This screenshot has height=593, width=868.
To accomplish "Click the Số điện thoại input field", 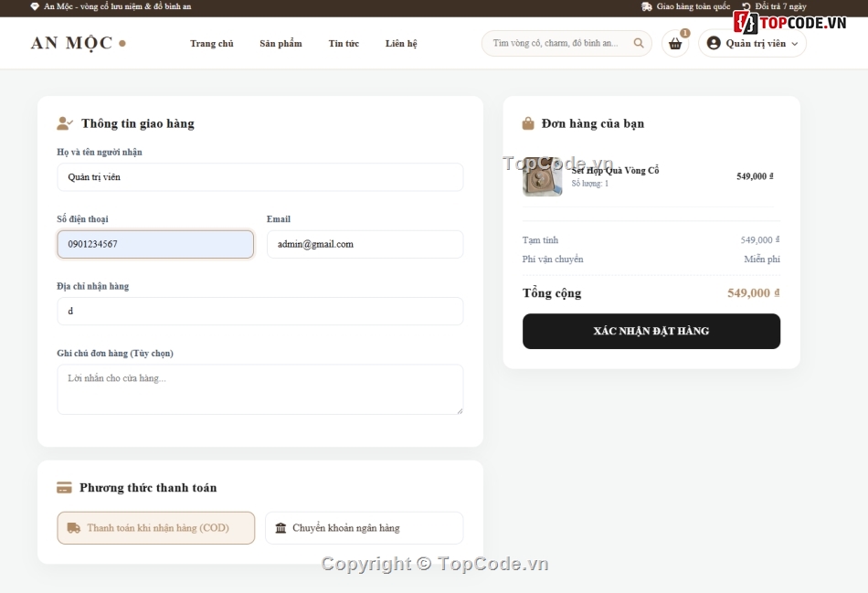I will pos(155,244).
